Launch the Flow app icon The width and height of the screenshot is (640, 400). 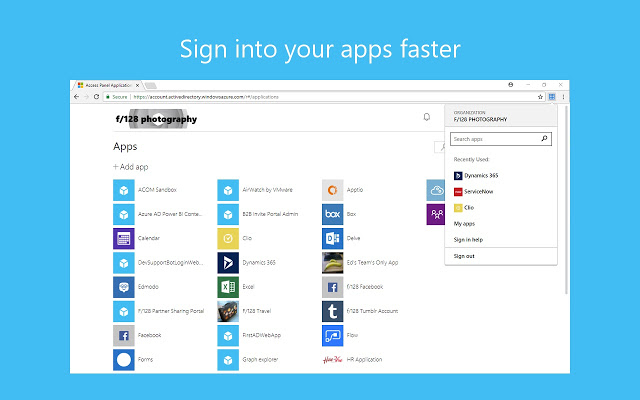pyautogui.click(x=333, y=336)
